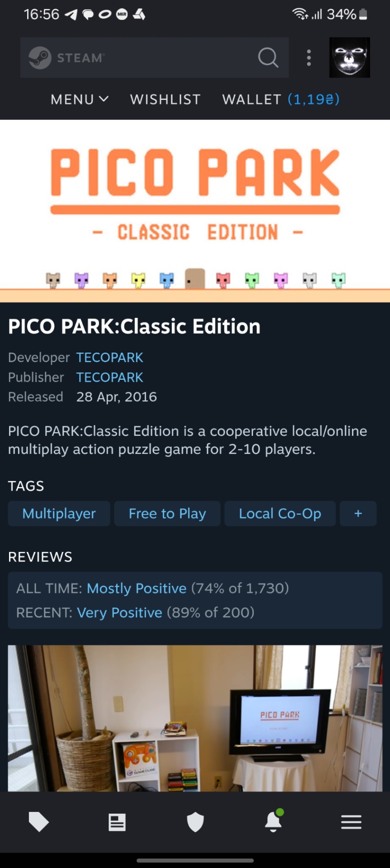Open TECOPARK developer link

[x=110, y=357]
